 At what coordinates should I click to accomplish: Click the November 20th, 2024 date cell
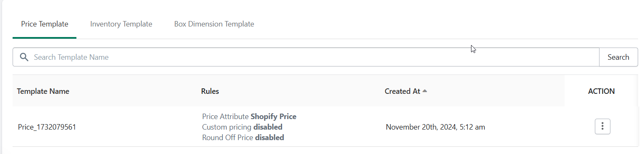pyautogui.click(x=435, y=127)
